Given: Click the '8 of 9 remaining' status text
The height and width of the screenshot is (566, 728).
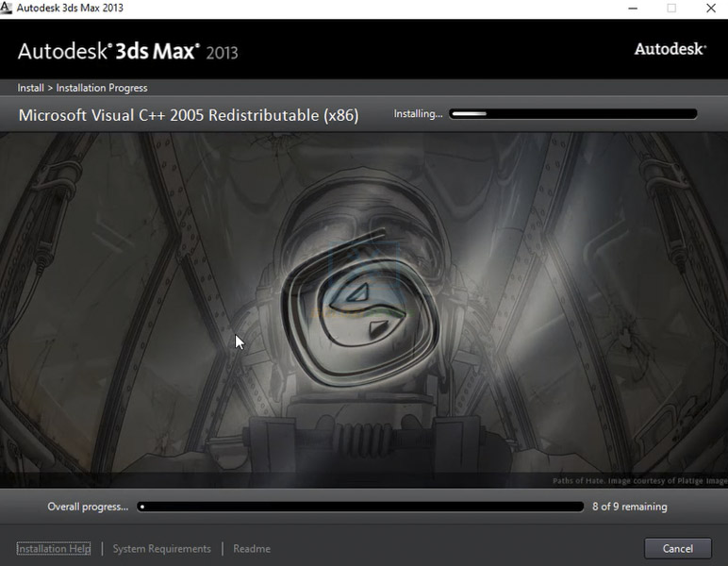Looking at the screenshot, I should 629,507.
